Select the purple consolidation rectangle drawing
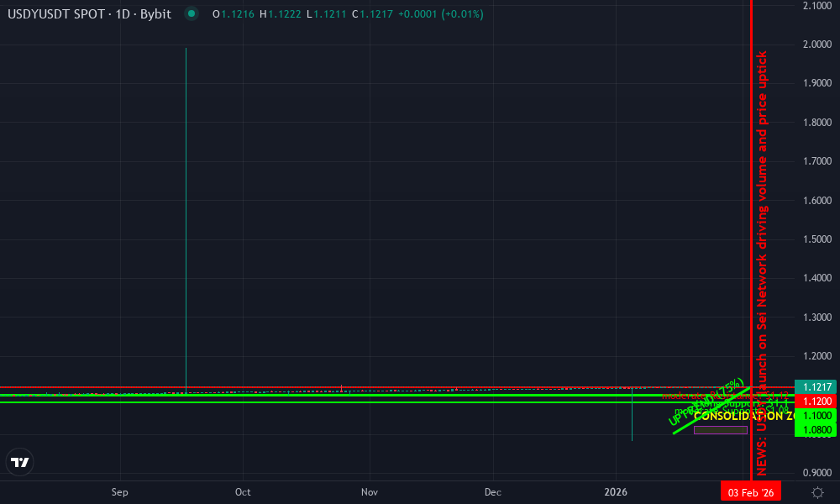The image size is (840, 504). tap(721, 429)
